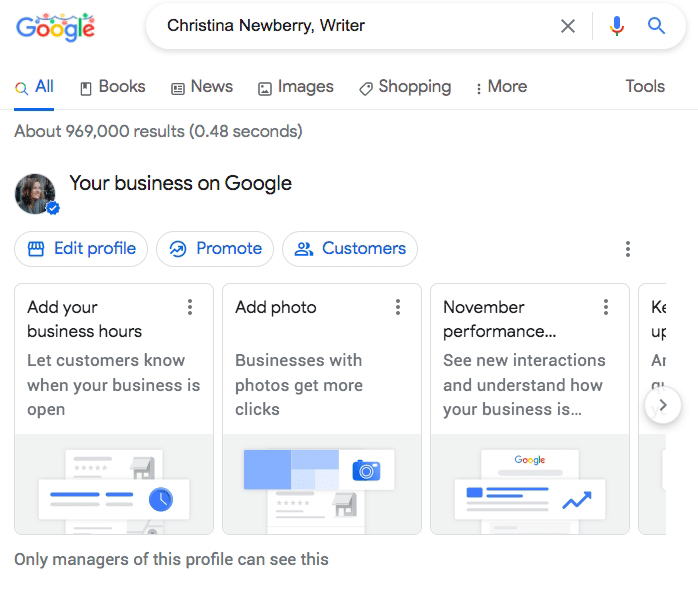
Task: Switch to the News tab
Action: click(202, 87)
